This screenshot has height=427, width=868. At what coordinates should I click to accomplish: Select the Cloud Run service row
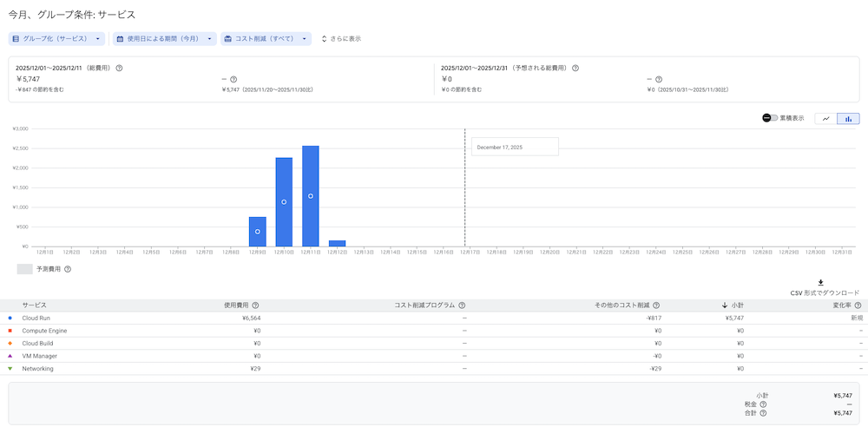[x=35, y=318]
